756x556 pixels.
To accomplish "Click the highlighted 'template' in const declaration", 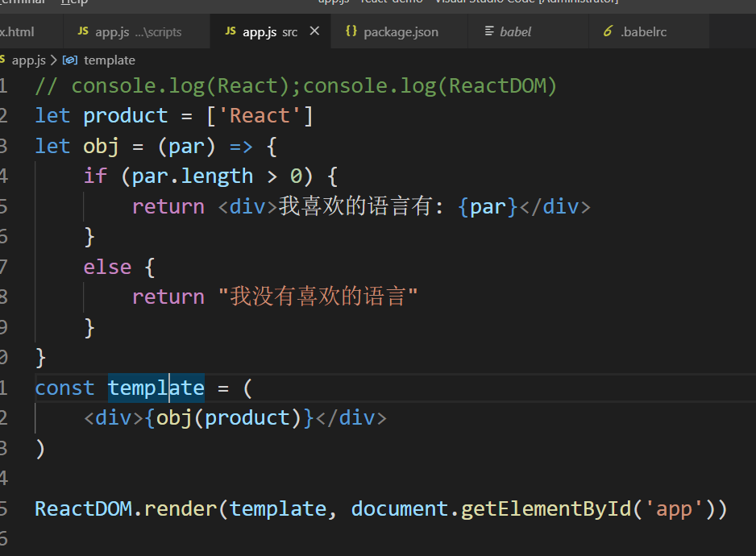I will pos(156,388).
